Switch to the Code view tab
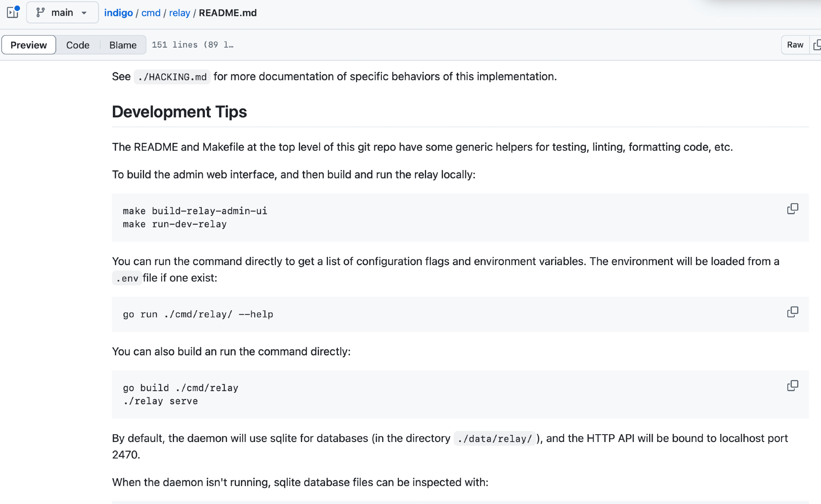The height and width of the screenshot is (504, 821). [x=78, y=45]
